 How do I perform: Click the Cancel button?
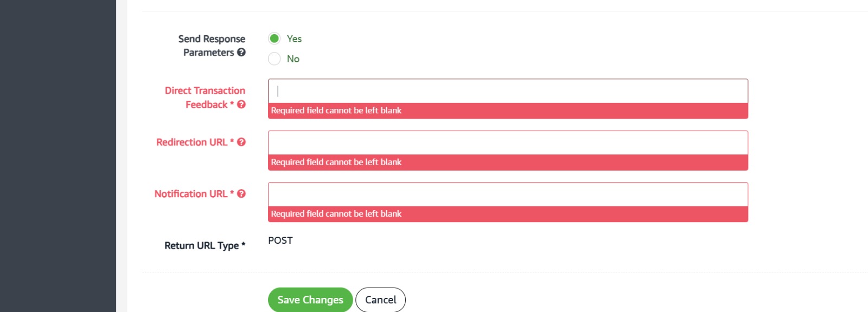tap(380, 300)
